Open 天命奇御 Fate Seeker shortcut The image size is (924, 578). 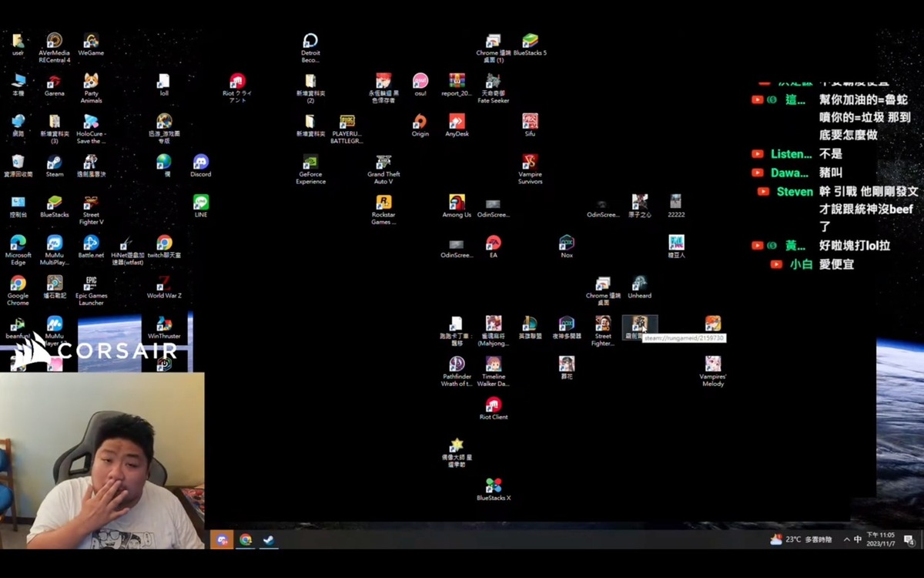(494, 88)
